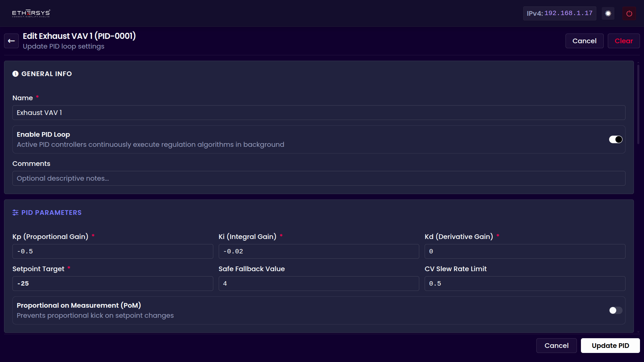The width and height of the screenshot is (644, 362).
Task: Focus the Comments input field
Action: click(319, 178)
